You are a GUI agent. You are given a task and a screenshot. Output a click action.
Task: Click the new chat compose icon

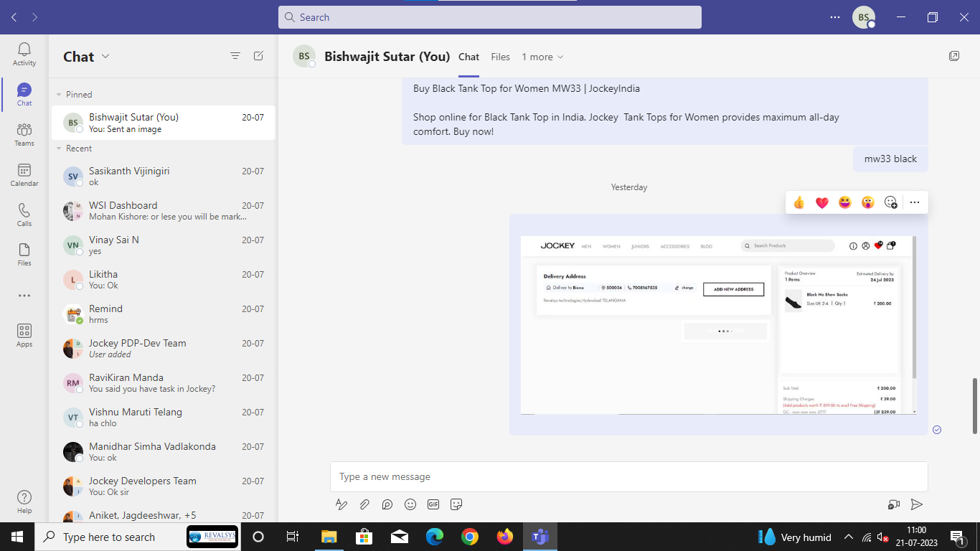click(x=258, y=56)
